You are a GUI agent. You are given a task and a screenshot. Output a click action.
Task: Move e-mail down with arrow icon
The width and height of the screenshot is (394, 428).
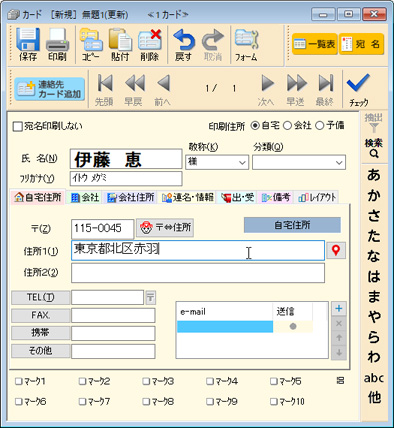click(339, 352)
